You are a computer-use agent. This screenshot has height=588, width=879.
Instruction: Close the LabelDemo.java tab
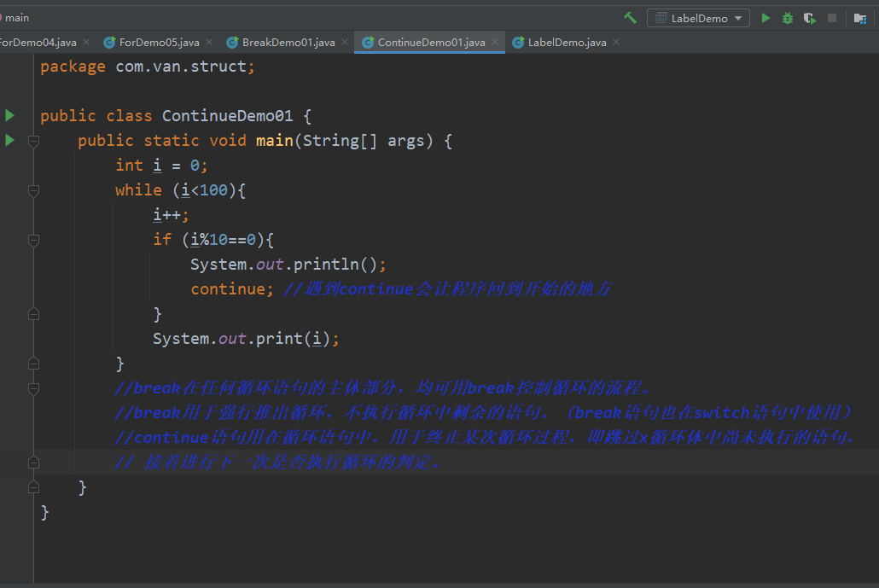pos(616,42)
